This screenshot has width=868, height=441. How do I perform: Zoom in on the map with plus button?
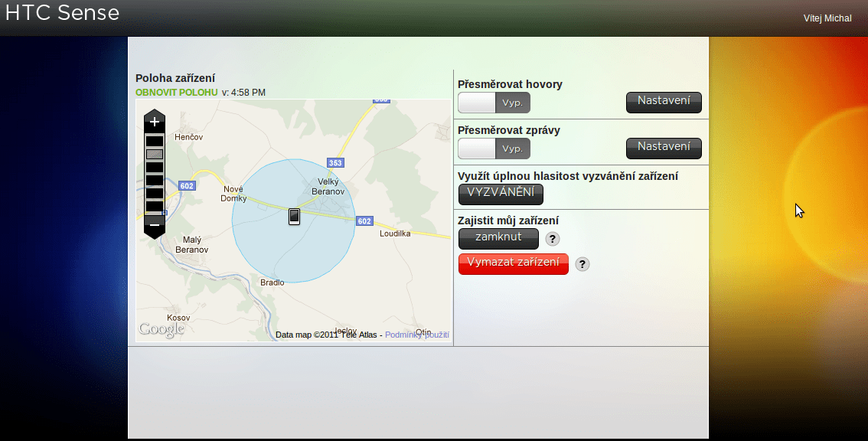[155, 121]
